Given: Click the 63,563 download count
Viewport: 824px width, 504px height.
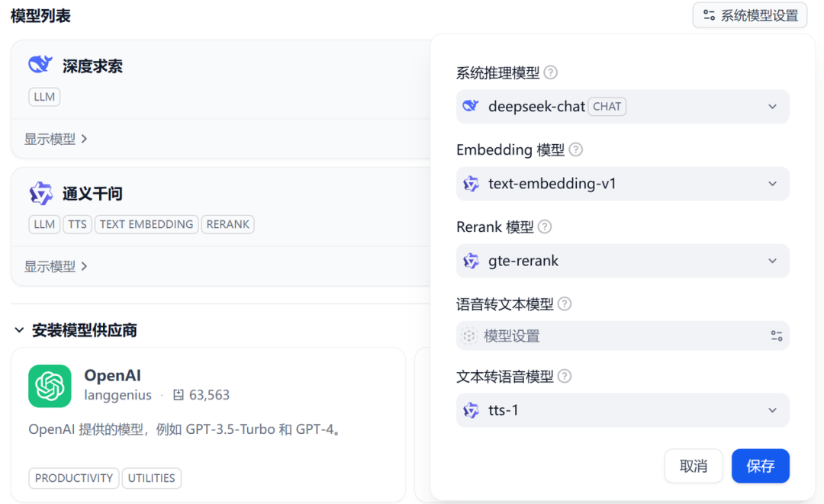Looking at the screenshot, I should coord(209,395).
